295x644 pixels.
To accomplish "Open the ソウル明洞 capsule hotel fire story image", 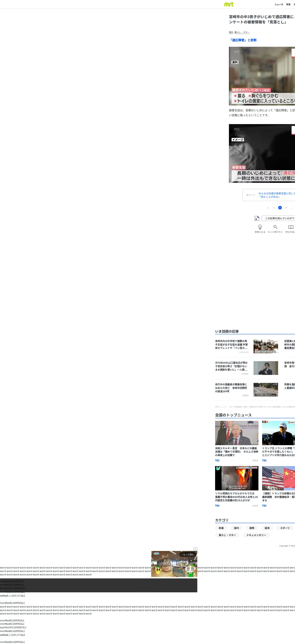I will 237,478.
